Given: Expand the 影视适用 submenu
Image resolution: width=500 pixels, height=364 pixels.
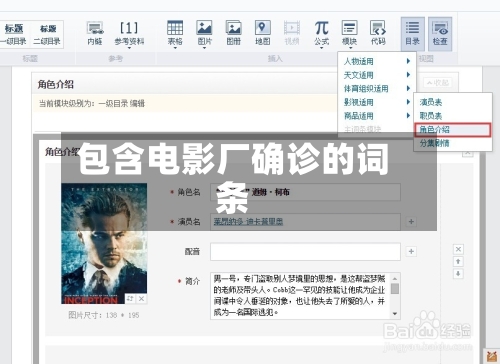Looking at the screenshot, I should (x=377, y=102).
